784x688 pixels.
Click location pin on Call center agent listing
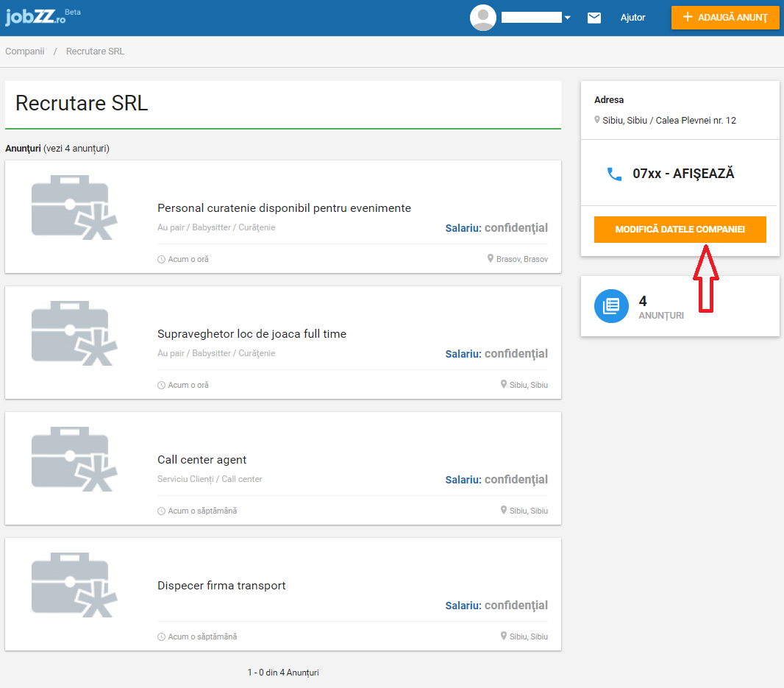[x=504, y=510]
